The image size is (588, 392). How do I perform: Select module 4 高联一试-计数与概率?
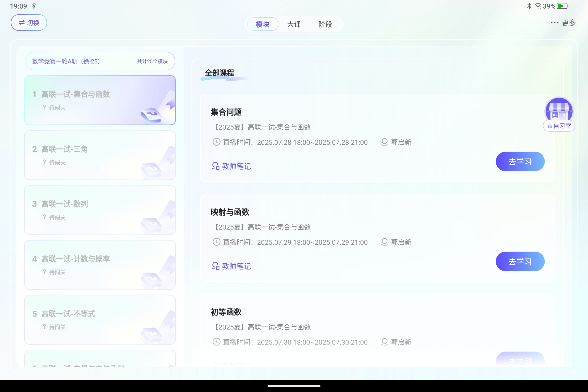click(x=100, y=265)
